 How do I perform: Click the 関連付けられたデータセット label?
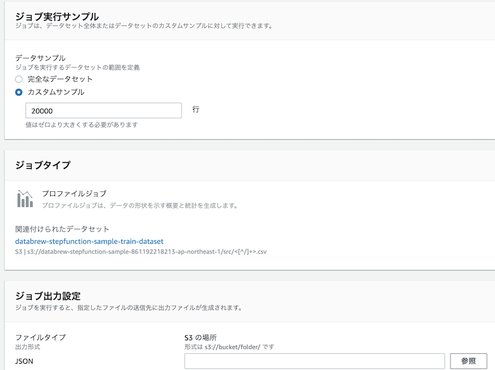tap(62, 229)
